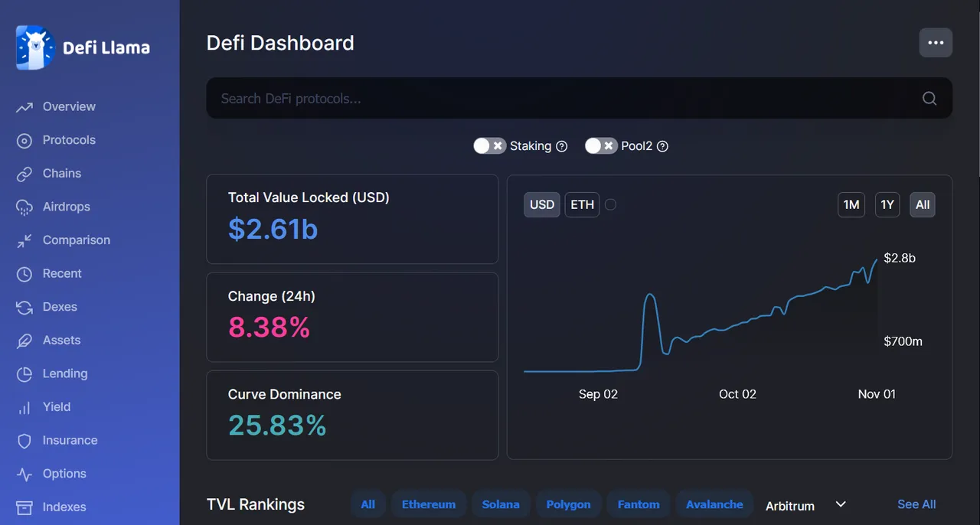Click the Recent clock icon
The height and width of the screenshot is (525, 980).
pyautogui.click(x=24, y=274)
